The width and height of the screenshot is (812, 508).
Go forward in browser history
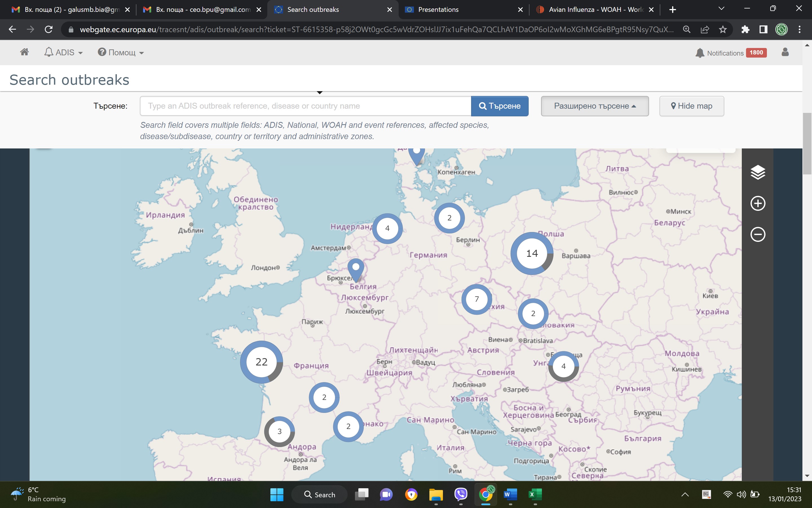(x=30, y=30)
